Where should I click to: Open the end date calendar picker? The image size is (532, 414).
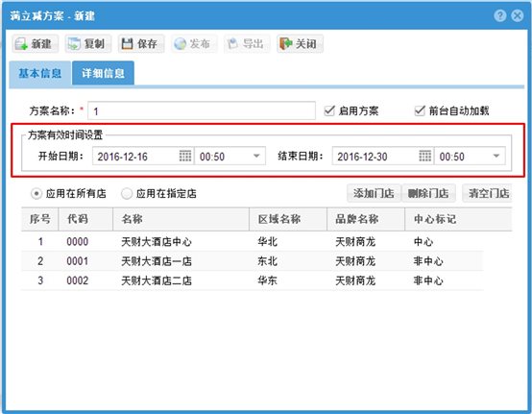click(425, 157)
